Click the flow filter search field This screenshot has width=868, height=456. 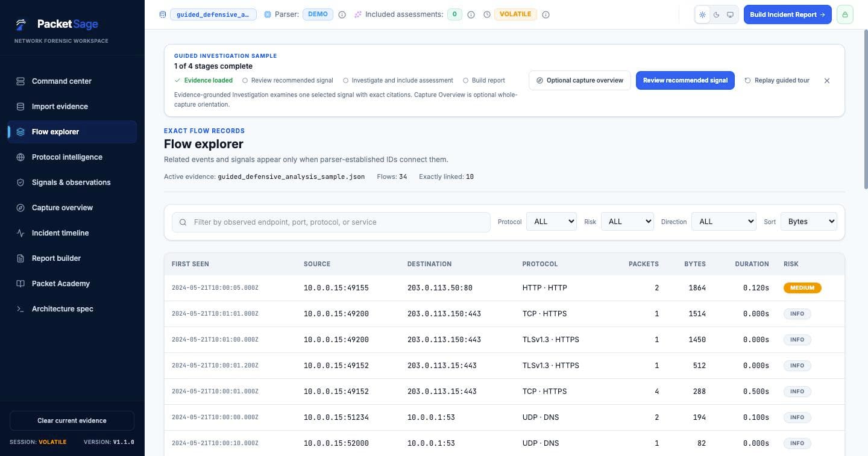(331, 222)
